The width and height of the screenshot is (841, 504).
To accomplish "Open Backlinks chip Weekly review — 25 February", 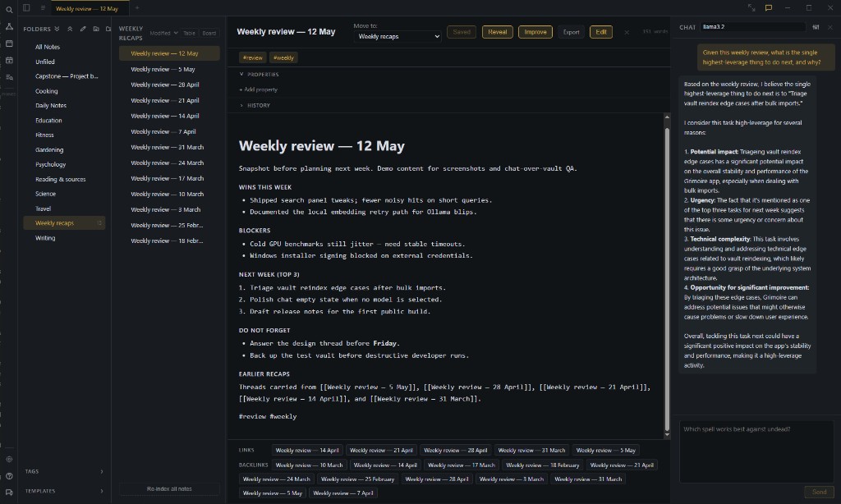I will click(358, 479).
